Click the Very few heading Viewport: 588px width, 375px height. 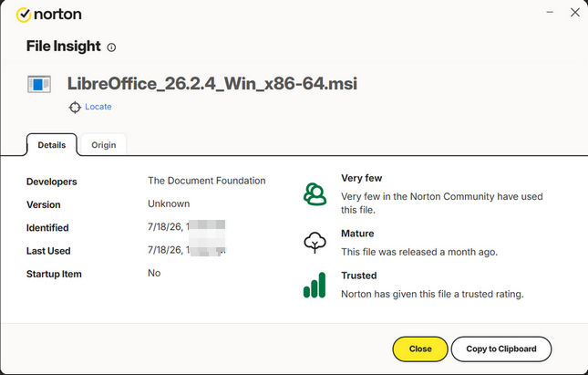[x=362, y=178]
